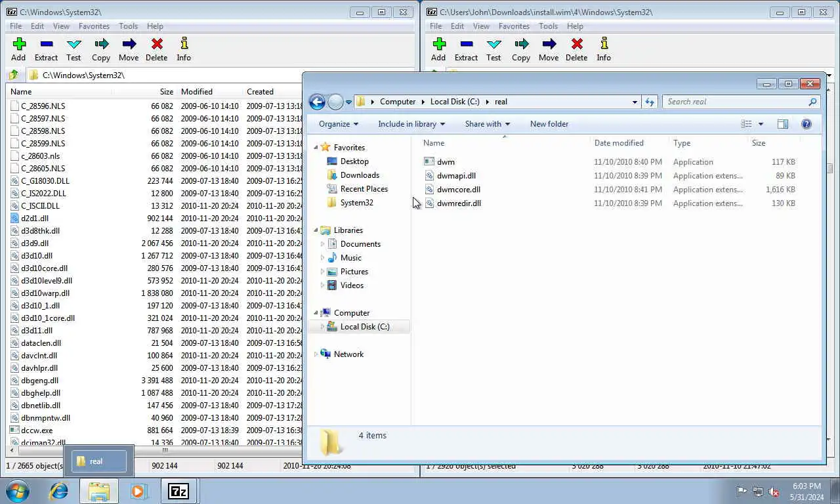Click Explorer Forward navigation button
This screenshot has height=504, width=840.
[335, 102]
